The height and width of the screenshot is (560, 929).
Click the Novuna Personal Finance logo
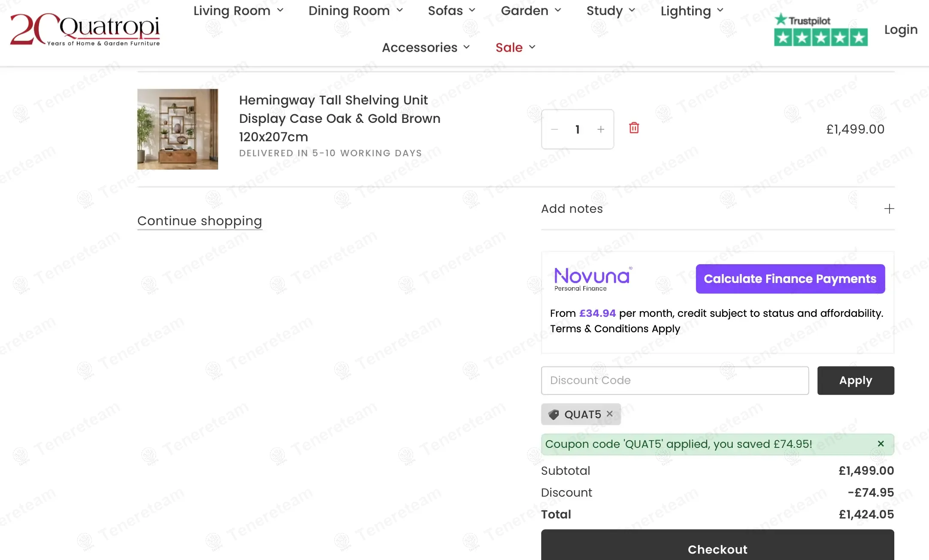click(x=593, y=279)
